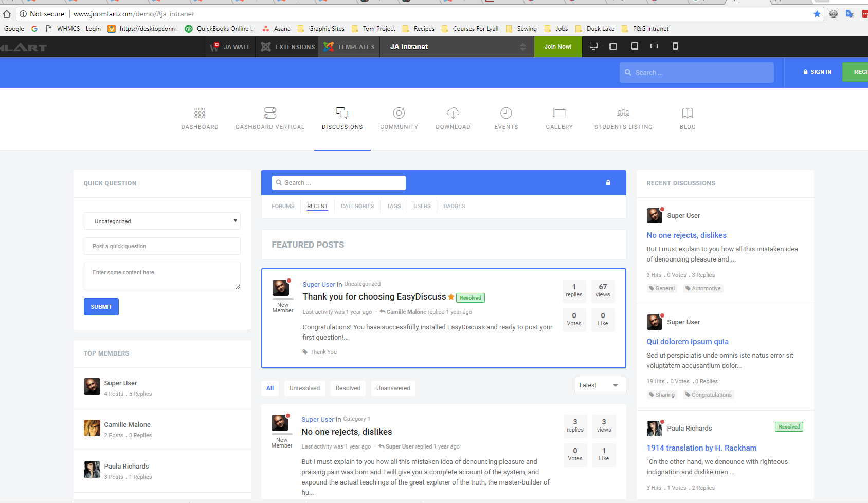
Task: Click the Join Now! button
Action: coord(558,47)
